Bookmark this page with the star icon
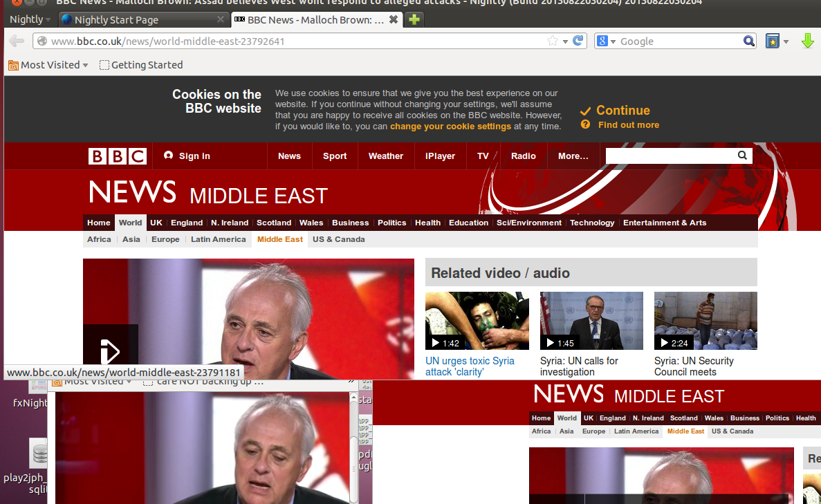The width and height of the screenshot is (821, 504). [x=553, y=41]
